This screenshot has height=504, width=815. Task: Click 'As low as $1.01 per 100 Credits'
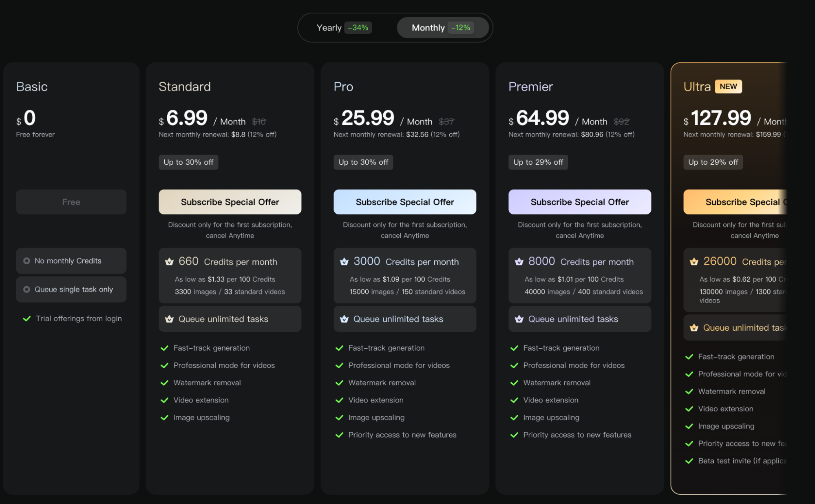point(574,279)
